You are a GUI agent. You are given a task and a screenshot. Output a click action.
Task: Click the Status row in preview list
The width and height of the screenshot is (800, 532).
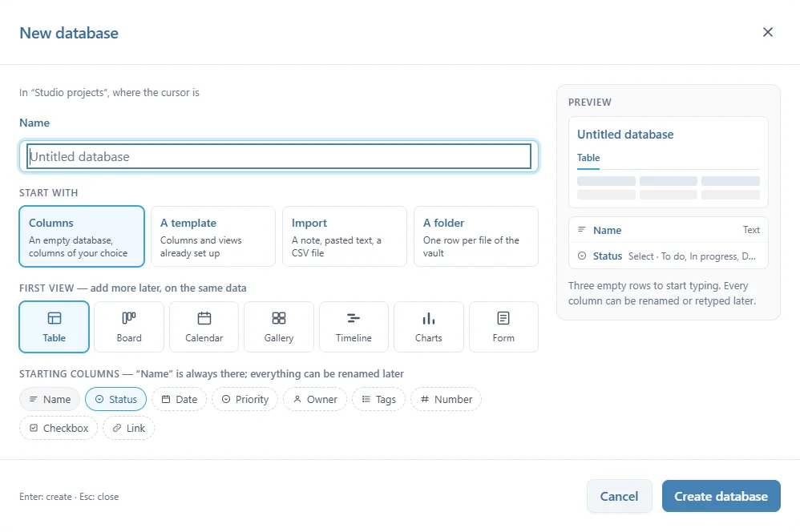(669, 256)
